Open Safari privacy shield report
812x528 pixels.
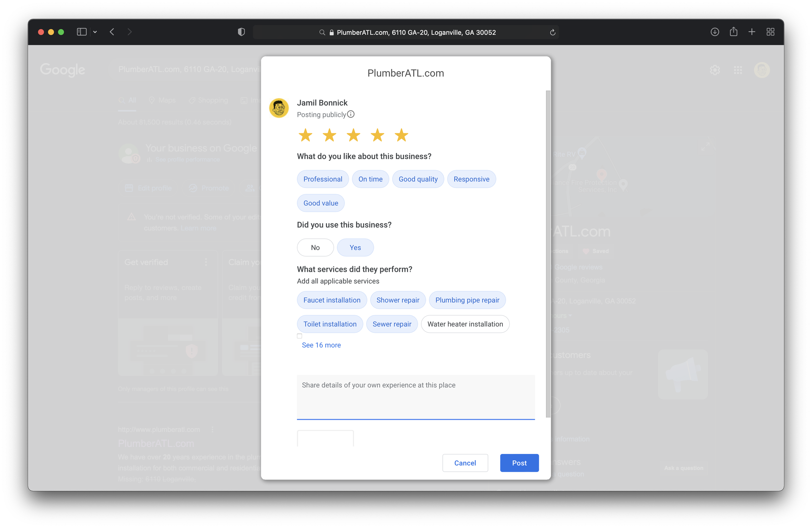[241, 32]
